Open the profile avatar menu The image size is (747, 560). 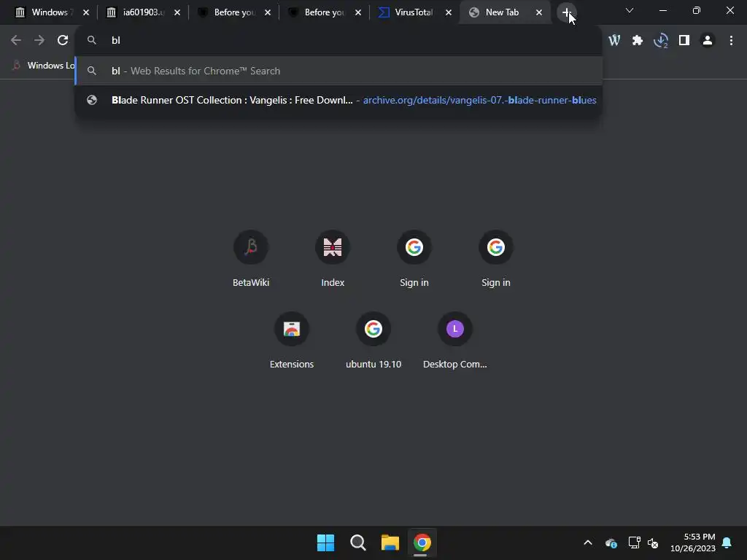pos(708,41)
